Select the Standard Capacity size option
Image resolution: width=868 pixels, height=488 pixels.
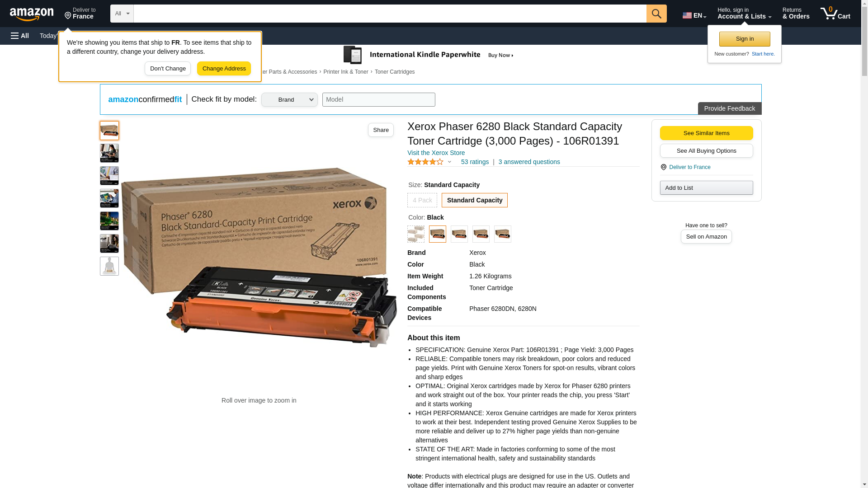tap(474, 200)
